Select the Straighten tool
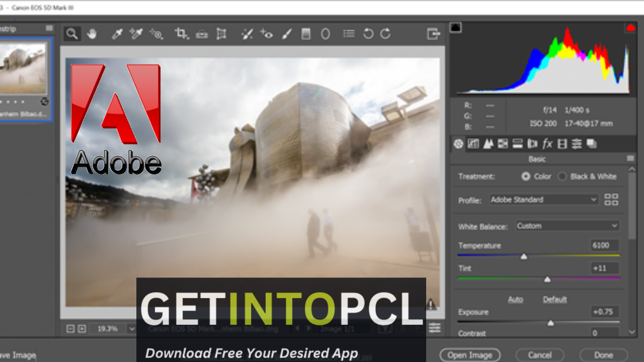This screenshot has height=362, width=644. [x=202, y=34]
